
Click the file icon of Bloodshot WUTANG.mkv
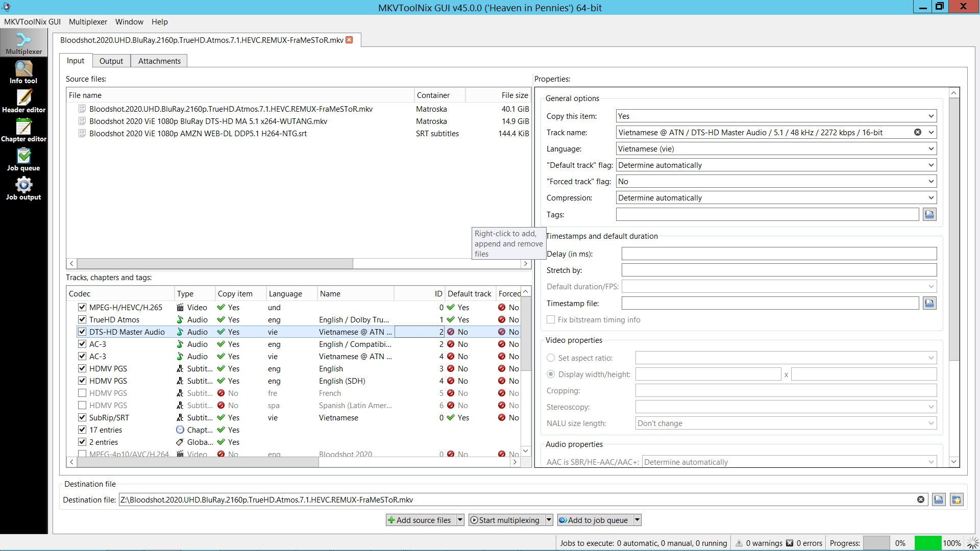[82, 121]
